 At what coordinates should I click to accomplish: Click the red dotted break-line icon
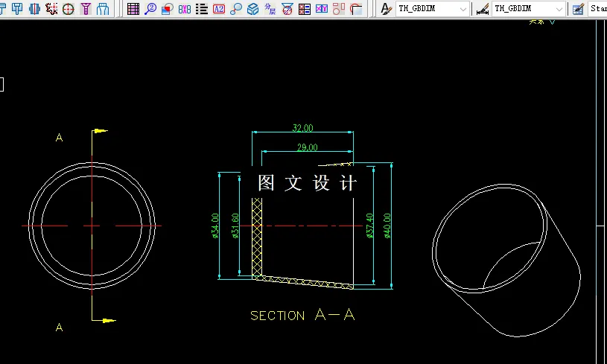pos(51,8)
